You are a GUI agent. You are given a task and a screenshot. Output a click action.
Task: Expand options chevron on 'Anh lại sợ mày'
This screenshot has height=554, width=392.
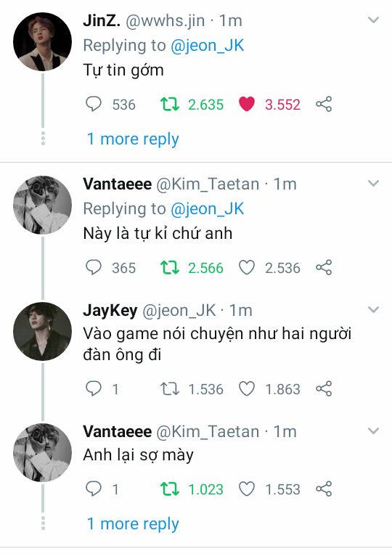(373, 431)
